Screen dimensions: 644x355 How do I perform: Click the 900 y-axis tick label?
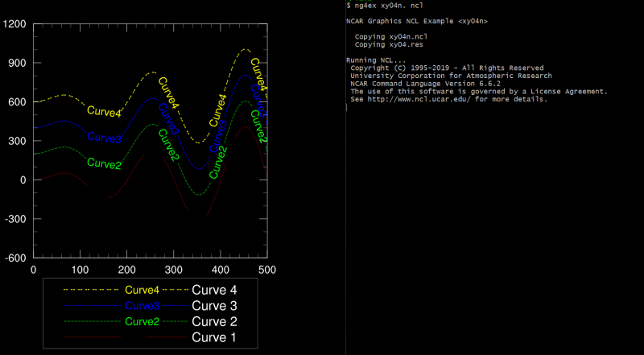pyautogui.click(x=18, y=63)
